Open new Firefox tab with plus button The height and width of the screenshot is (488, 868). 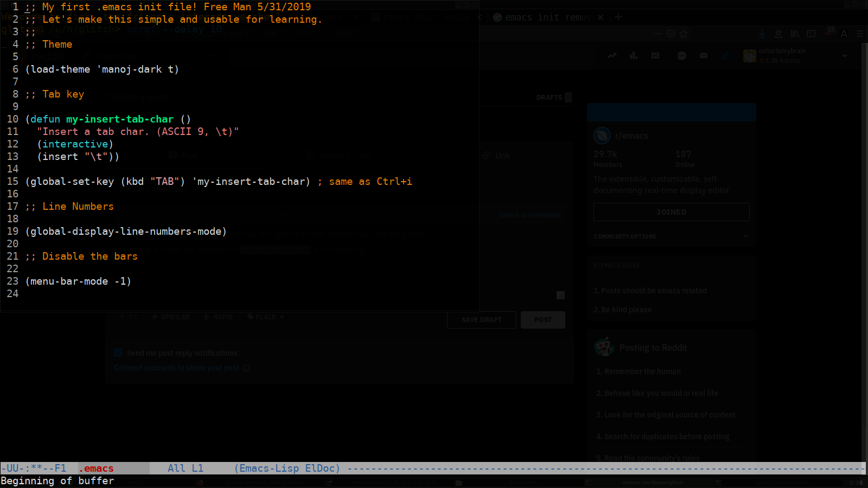pyautogui.click(x=618, y=17)
